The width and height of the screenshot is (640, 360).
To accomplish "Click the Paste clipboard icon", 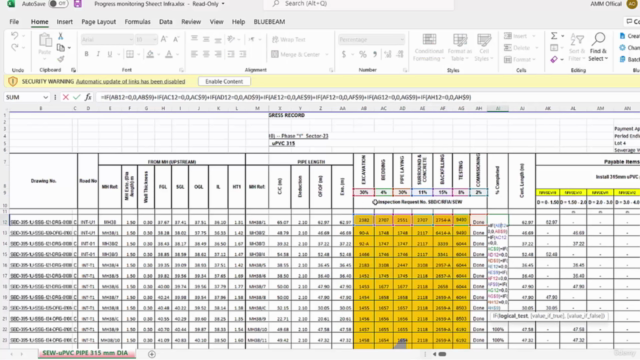I will tap(45, 40).
